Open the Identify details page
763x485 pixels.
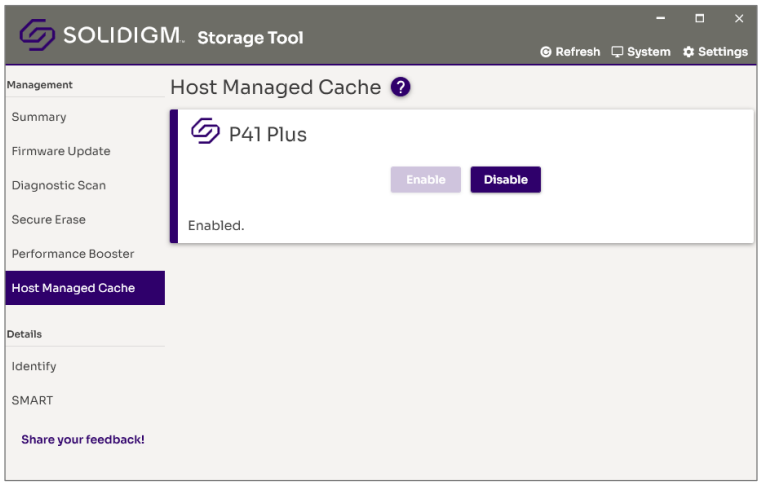[34, 366]
